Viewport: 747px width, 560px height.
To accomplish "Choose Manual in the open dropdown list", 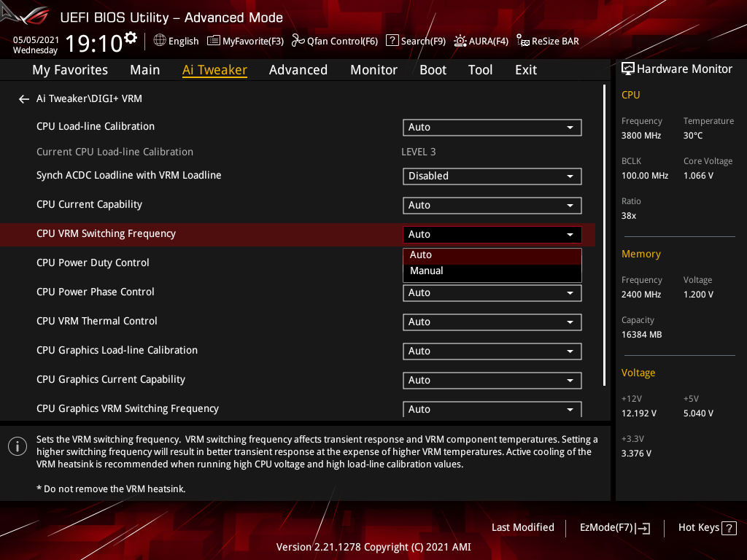I will pyautogui.click(x=492, y=271).
